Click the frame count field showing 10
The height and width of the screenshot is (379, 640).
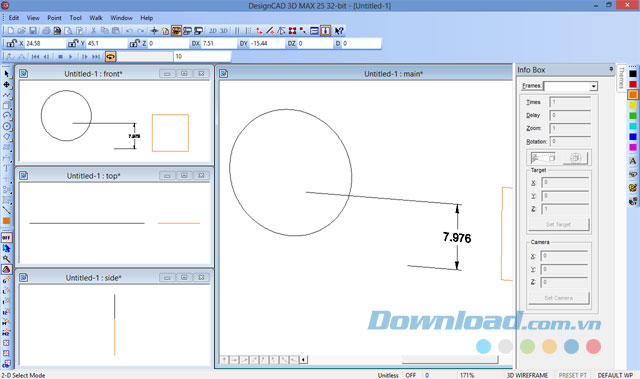pyautogui.click(x=202, y=56)
